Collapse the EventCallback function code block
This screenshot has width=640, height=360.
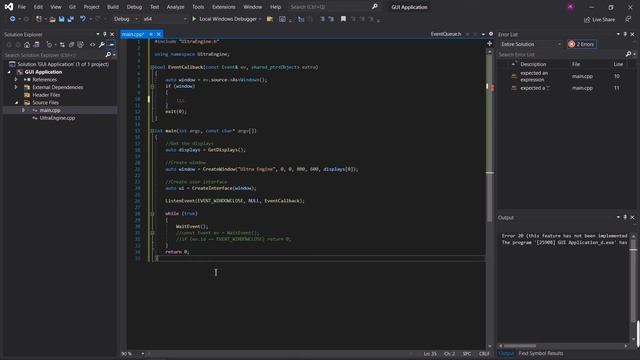tap(152, 67)
